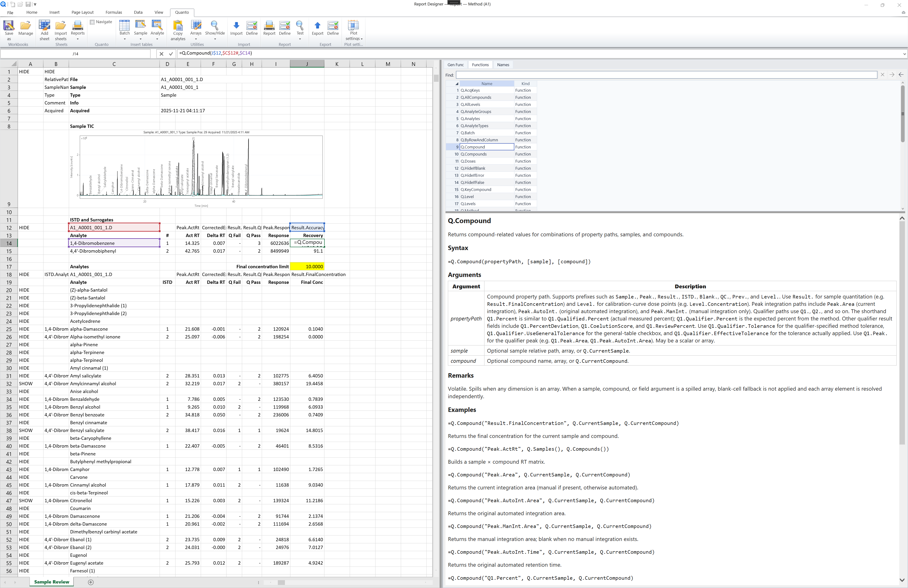Cancel the formula edit with X

pos(161,54)
